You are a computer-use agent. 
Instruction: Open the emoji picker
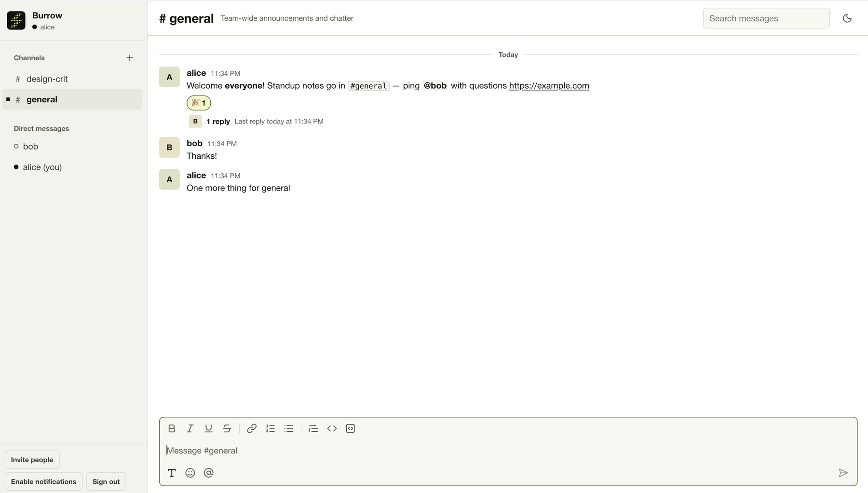click(190, 473)
